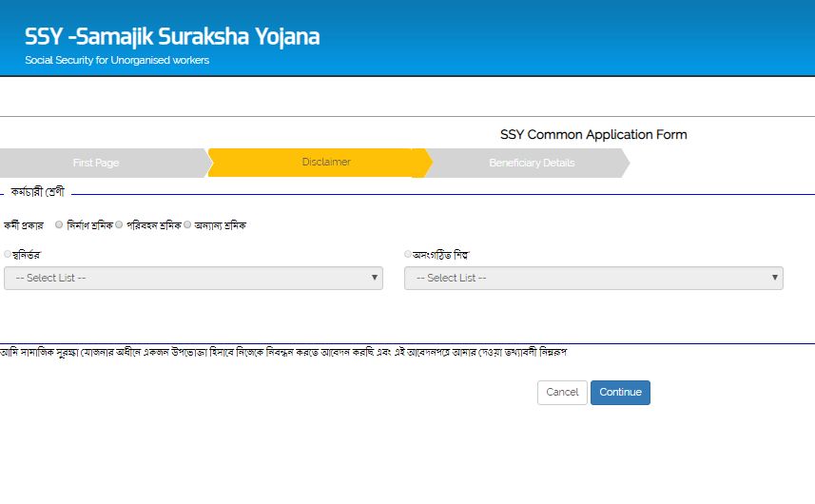Choose the পরিবহন শ্রমিক worker type option
The height and width of the screenshot is (504, 815).
click(x=120, y=225)
